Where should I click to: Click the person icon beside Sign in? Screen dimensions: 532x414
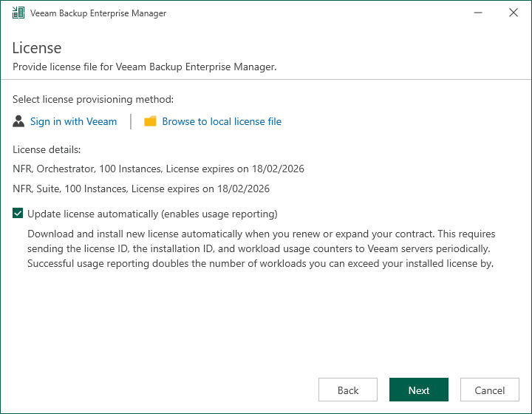19,121
